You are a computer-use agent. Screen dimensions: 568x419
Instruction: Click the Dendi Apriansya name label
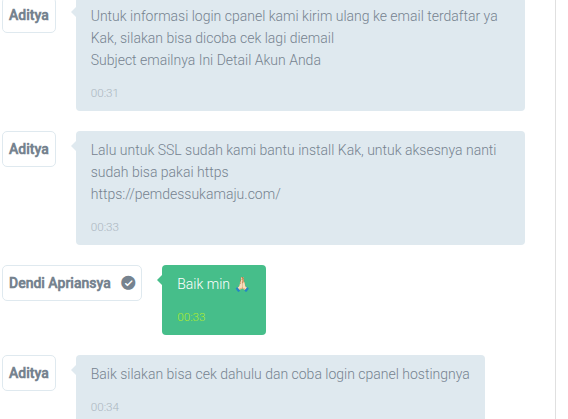(60, 283)
